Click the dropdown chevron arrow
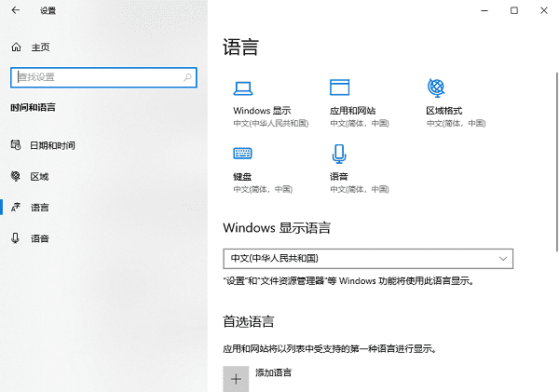 [503, 259]
